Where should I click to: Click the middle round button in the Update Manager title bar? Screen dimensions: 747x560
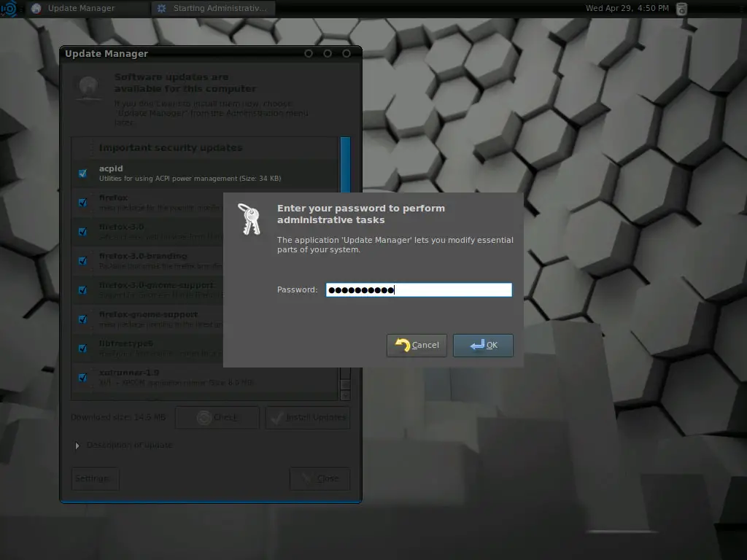[x=328, y=53]
